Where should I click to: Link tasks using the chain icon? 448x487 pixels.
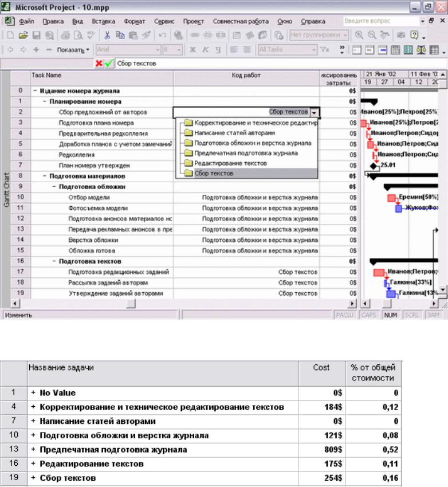pos(195,36)
